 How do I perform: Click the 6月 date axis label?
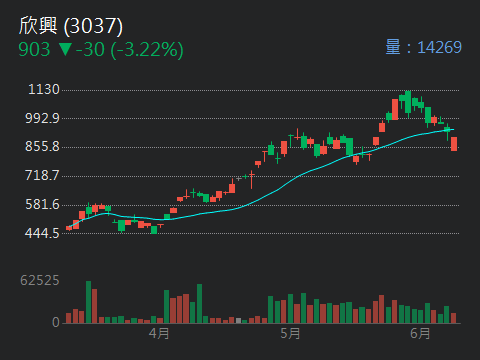420,333
